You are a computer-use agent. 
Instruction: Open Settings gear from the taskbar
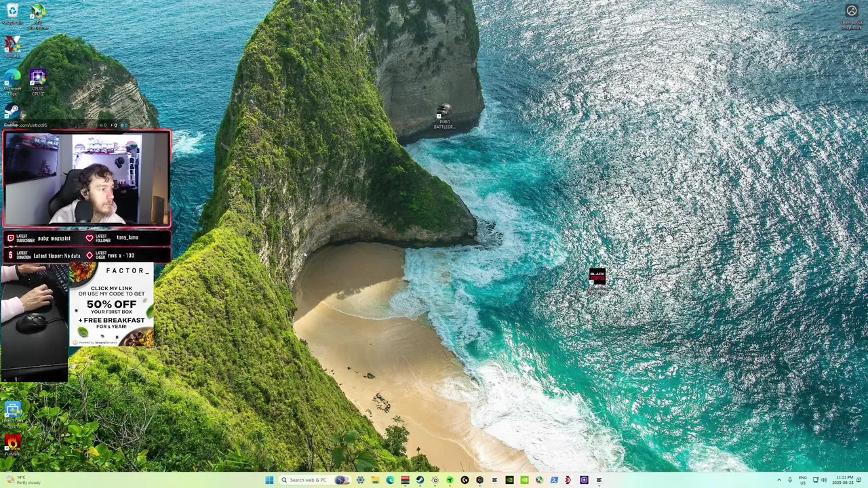pos(360,480)
